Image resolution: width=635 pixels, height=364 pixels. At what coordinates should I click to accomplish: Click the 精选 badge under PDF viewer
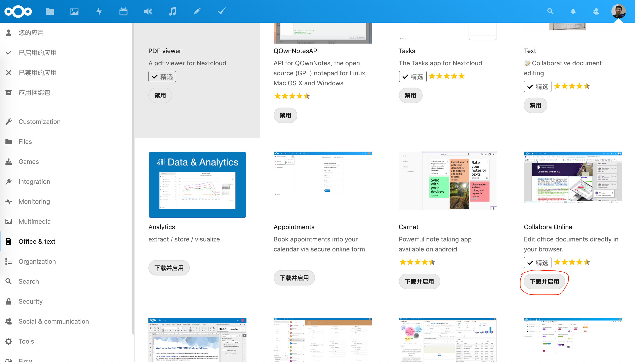click(x=162, y=76)
